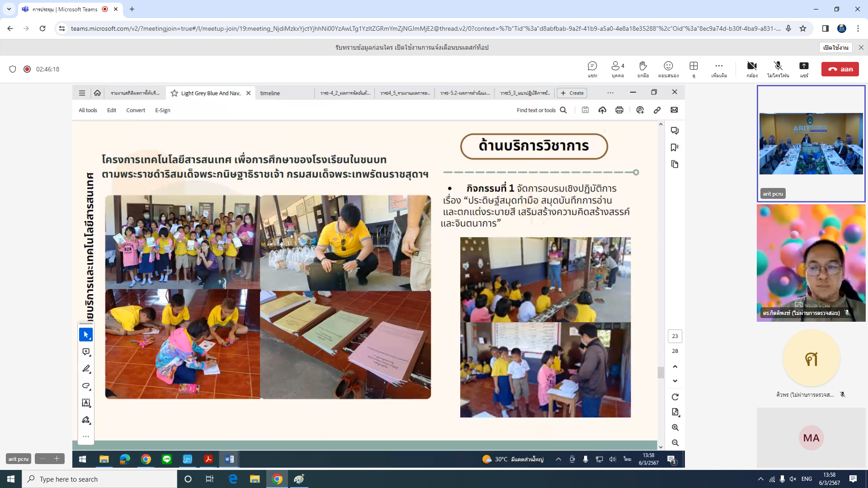Click Type here to search box

coord(99,479)
